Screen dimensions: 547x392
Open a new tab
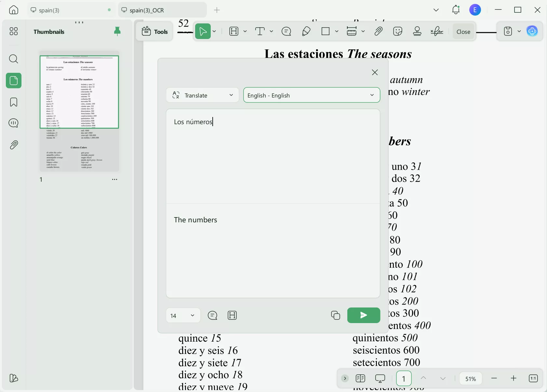(x=217, y=10)
